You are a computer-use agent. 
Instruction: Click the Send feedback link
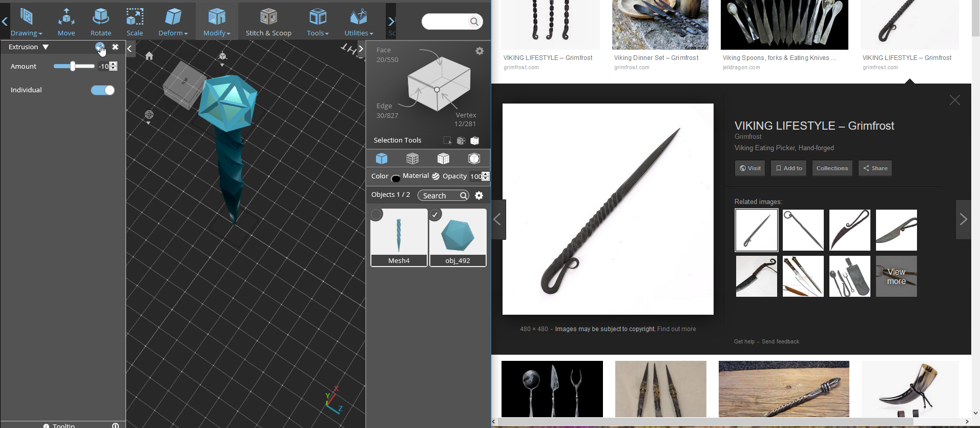click(780, 341)
